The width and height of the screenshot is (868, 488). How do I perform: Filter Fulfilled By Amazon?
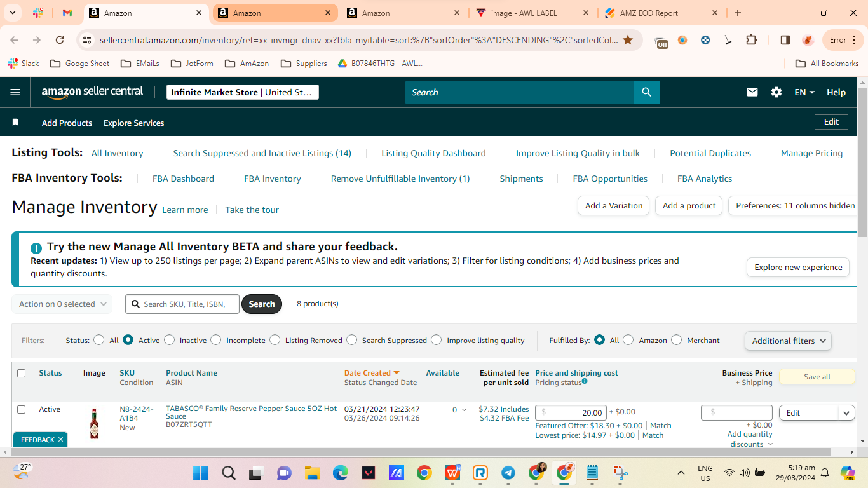click(628, 340)
